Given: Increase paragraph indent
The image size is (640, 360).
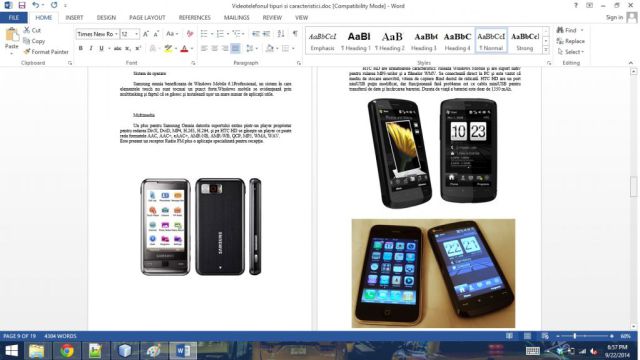Looking at the screenshot, I should pyautogui.click(x=266, y=34).
